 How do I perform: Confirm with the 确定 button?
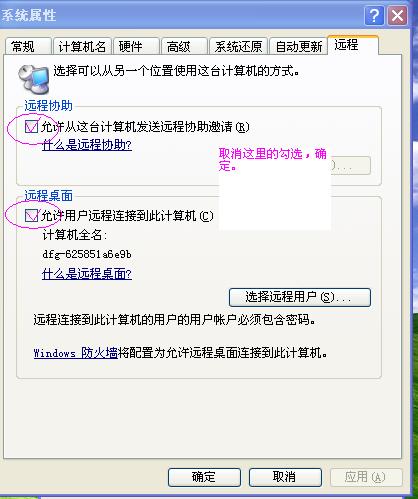(204, 477)
